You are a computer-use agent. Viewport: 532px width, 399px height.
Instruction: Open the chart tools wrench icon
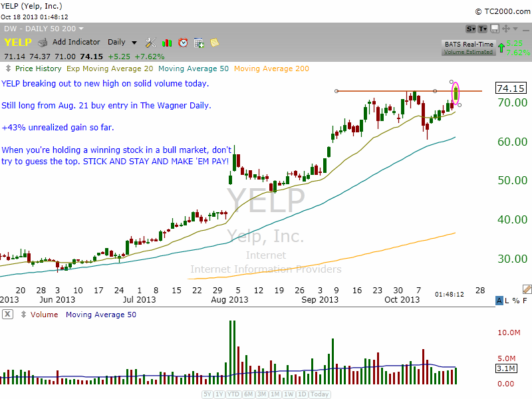[x=151, y=43]
